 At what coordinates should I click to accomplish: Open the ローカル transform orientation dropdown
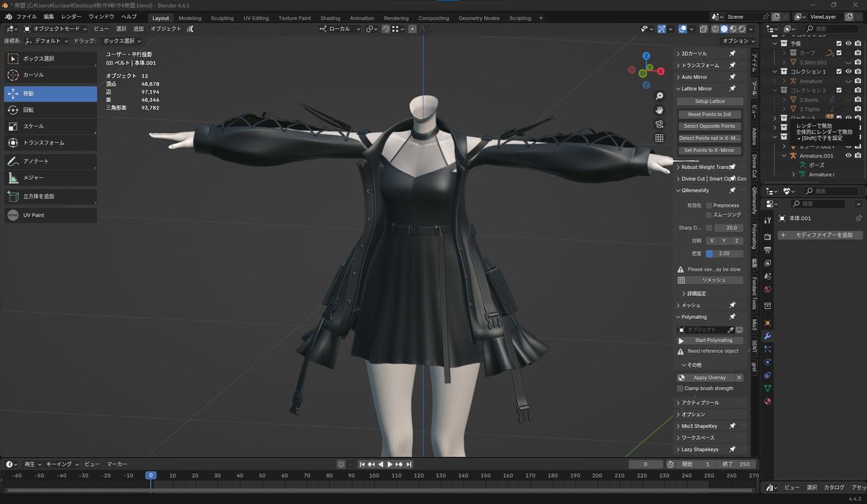340,29
